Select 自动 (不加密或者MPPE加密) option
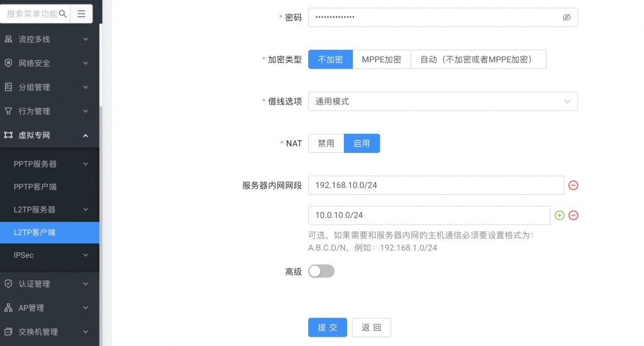The height and width of the screenshot is (346, 644). click(479, 60)
